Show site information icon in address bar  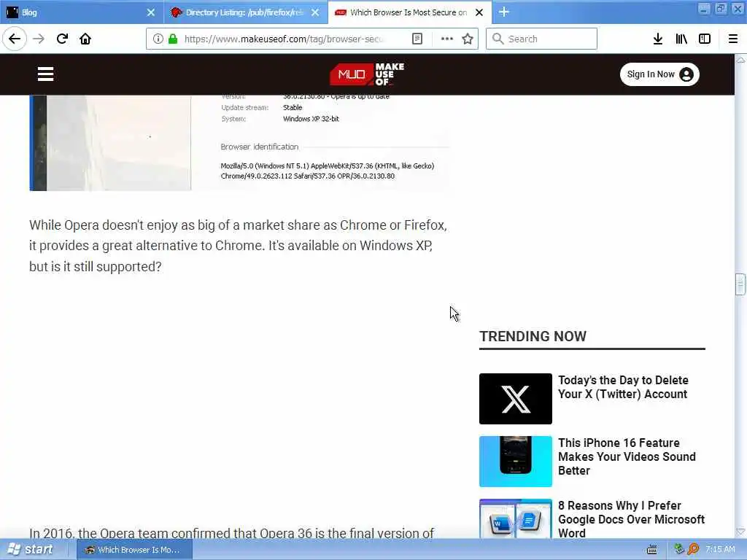[x=158, y=39]
